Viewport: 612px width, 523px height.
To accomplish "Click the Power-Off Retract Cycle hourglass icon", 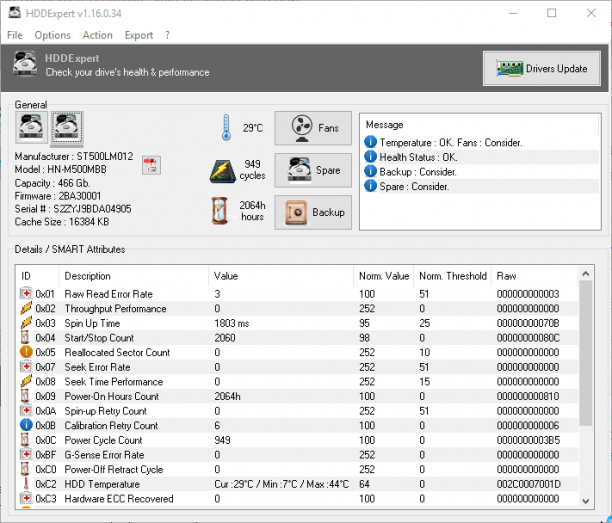I will [25, 469].
